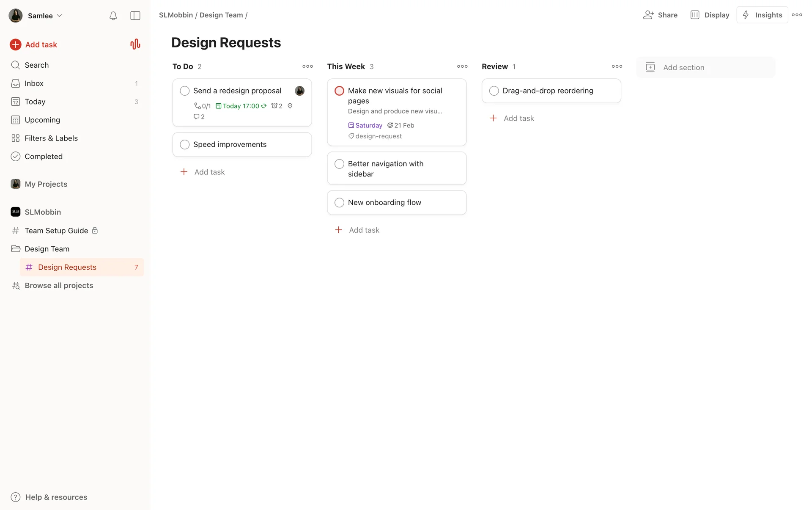Click the Add section icon
Image resolution: width=812 pixels, height=510 pixels.
click(x=650, y=67)
